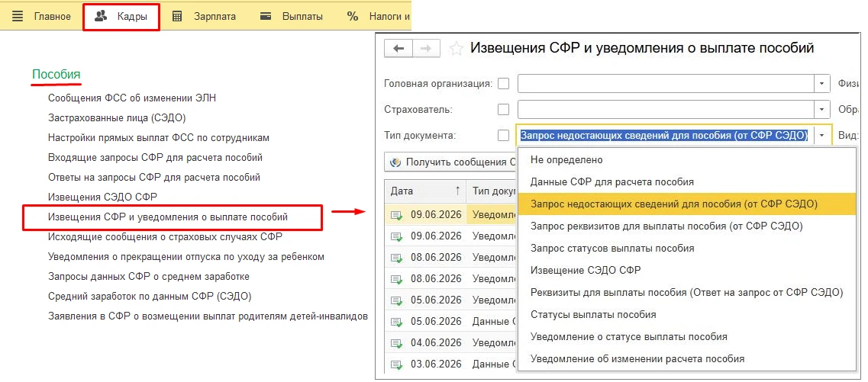Click into the Головная организация input field

pyautogui.click(x=666, y=84)
